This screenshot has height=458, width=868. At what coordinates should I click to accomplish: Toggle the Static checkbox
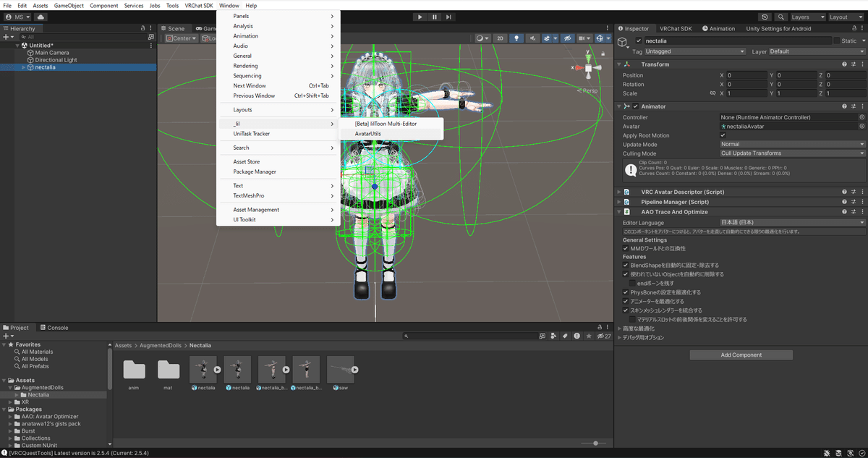coord(837,41)
